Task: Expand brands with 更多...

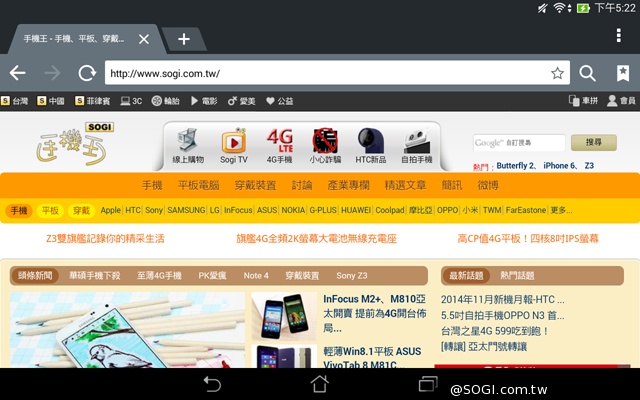Action: pyautogui.click(x=561, y=210)
